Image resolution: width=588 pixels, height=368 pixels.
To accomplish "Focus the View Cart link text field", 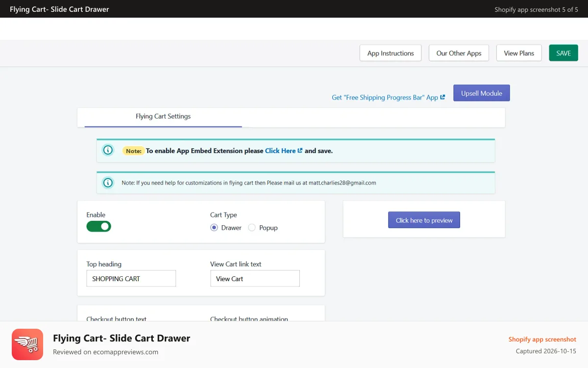I will 255,279.
